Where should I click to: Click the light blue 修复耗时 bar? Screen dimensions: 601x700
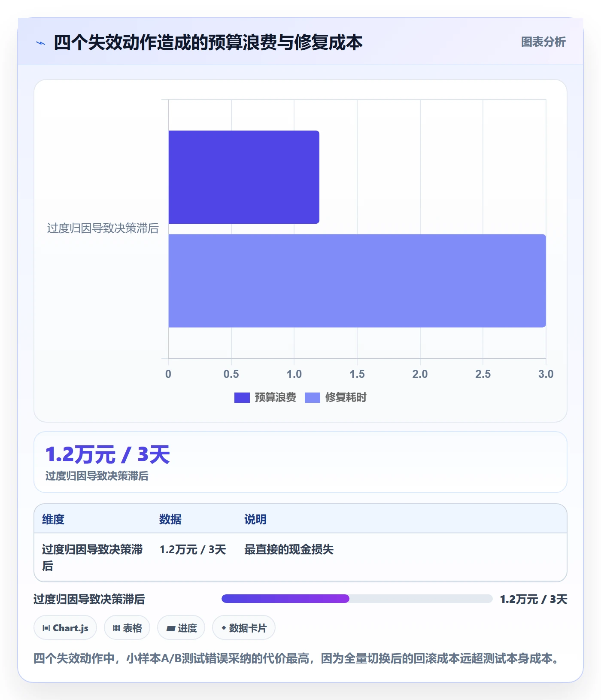[x=357, y=281]
